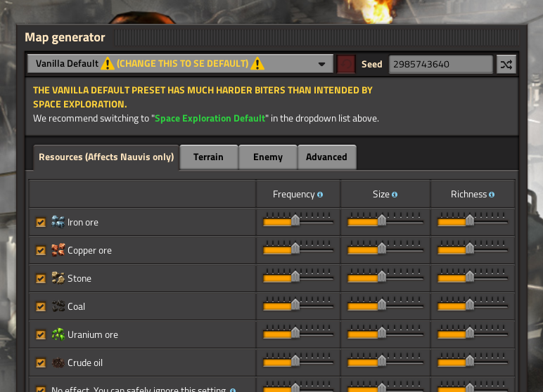Image resolution: width=543 pixels, height=392 pixels.
Task: Switch to the Terrain tab
Action: [208, 157]
